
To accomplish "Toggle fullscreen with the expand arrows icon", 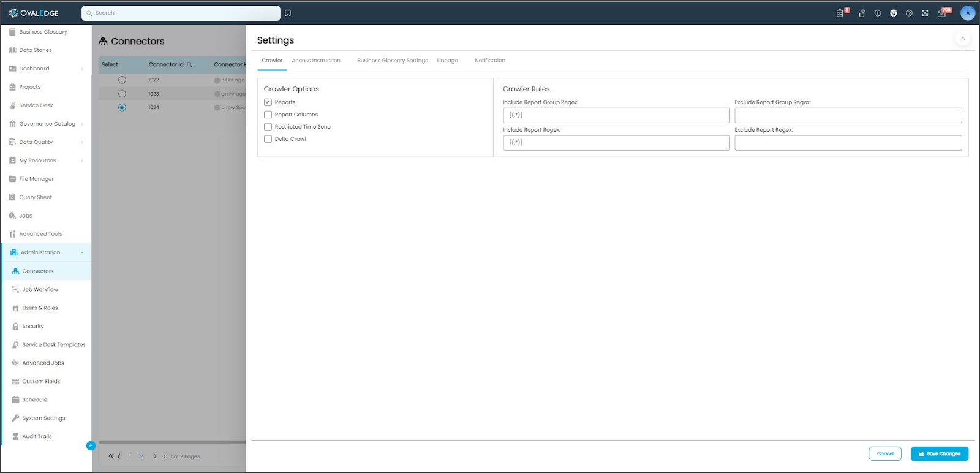I will point(925,13).
